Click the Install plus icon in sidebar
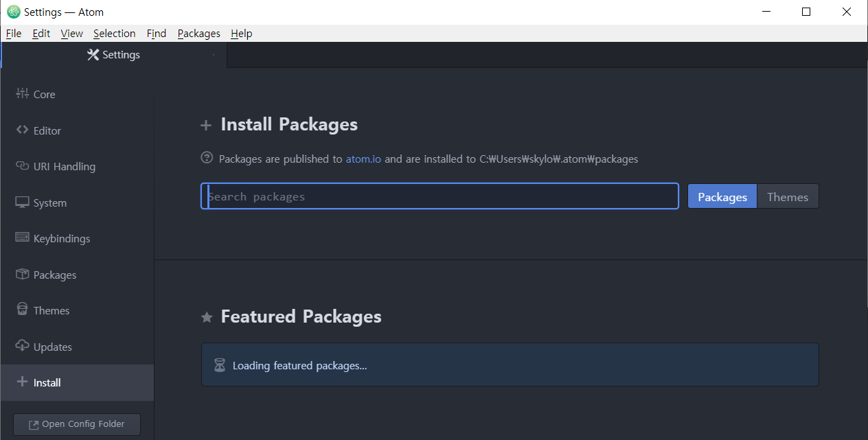Image resolution: width=868 pixels, height=440 pixels. pyautogui.click(x=22, y=382)
